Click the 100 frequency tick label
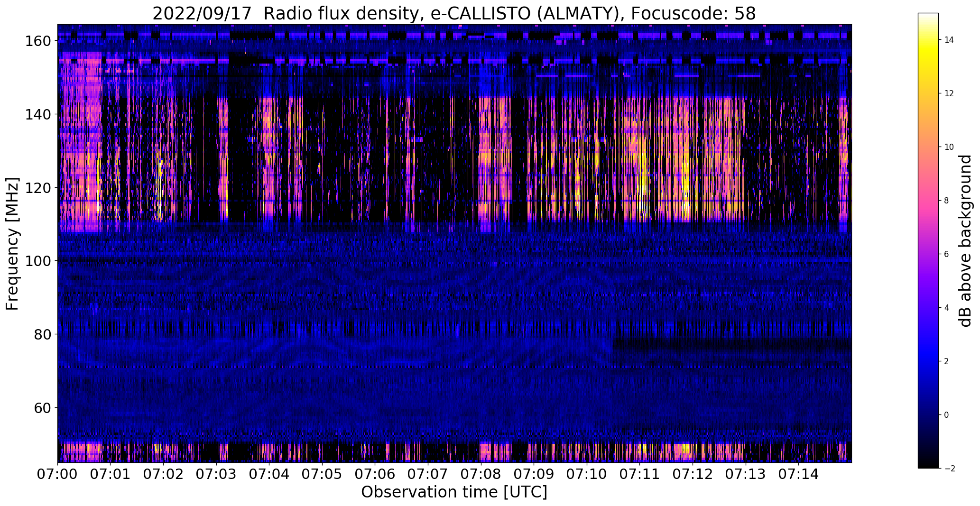 pos(37,261)
